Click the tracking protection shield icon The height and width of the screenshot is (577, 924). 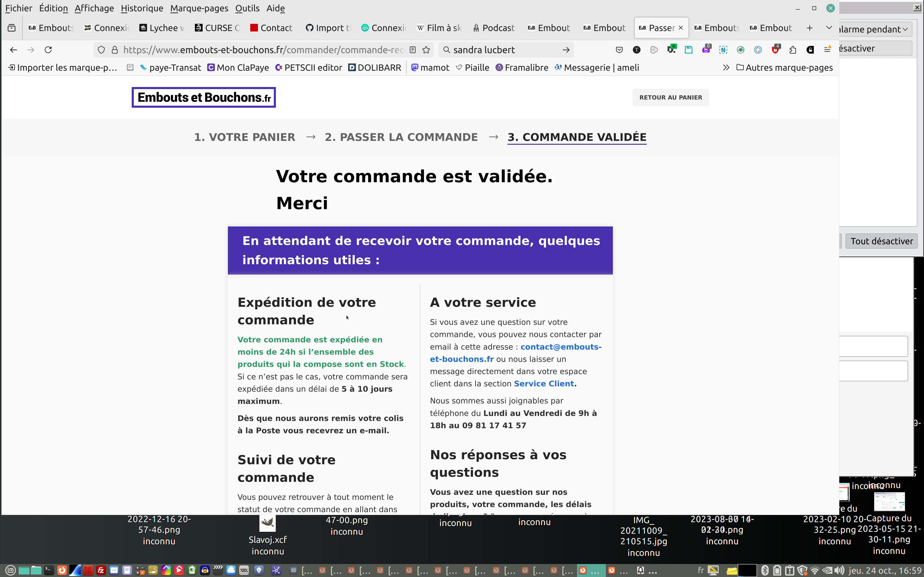tap(101, 50)
